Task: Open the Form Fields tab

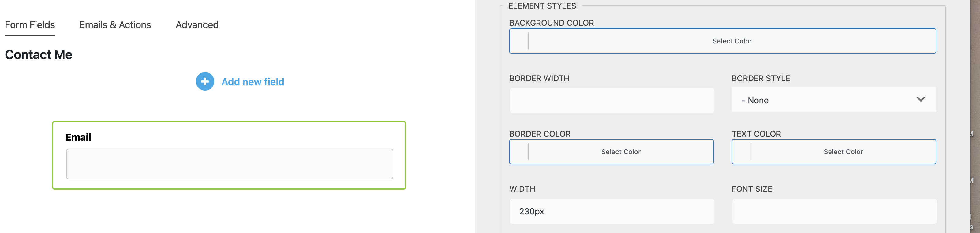Action: click(x=30, y=25)
